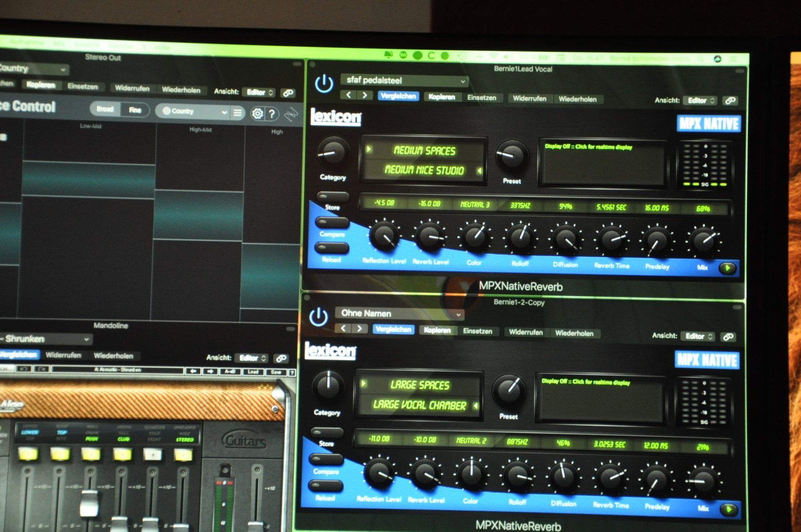Switch to Fine view tab

coord(135,110)
